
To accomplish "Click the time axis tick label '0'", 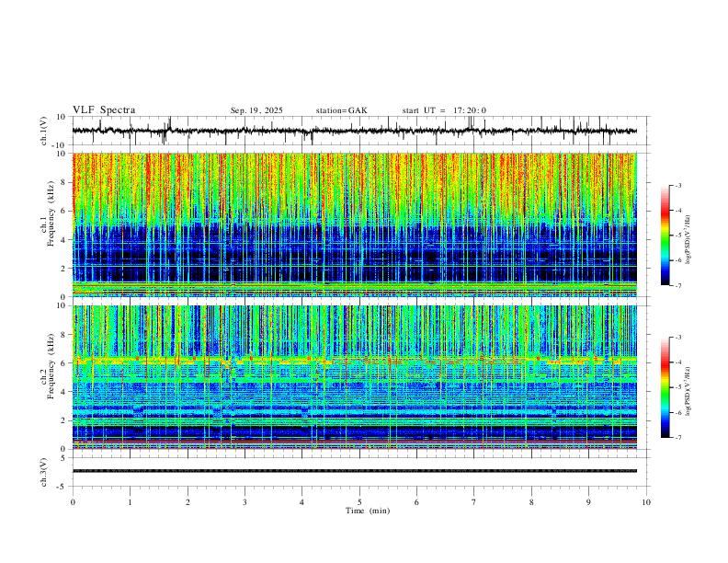I will pos(73,502).
